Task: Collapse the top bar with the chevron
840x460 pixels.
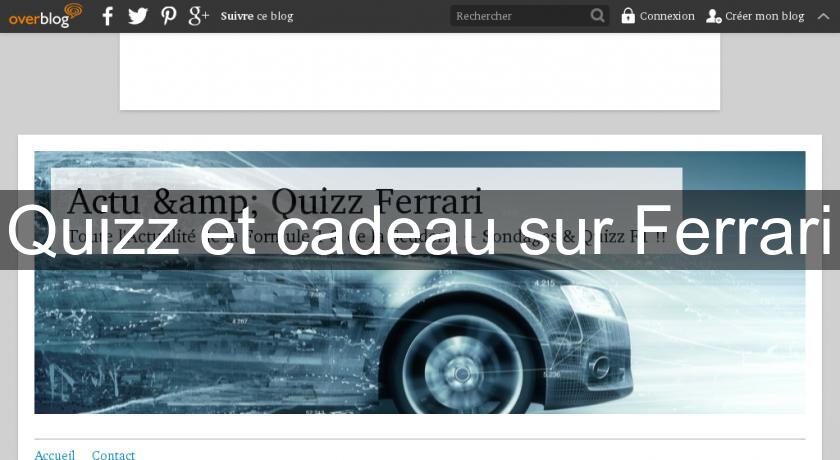Action: tap(823, 16)
